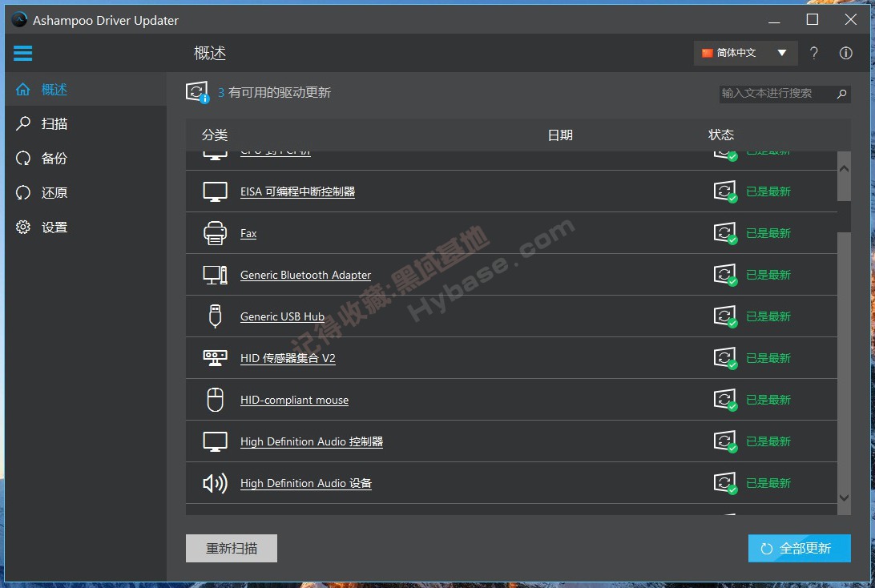Toggle the hamburger menu icon
Viewport: 875px width, 588px height.
[23, 53]
